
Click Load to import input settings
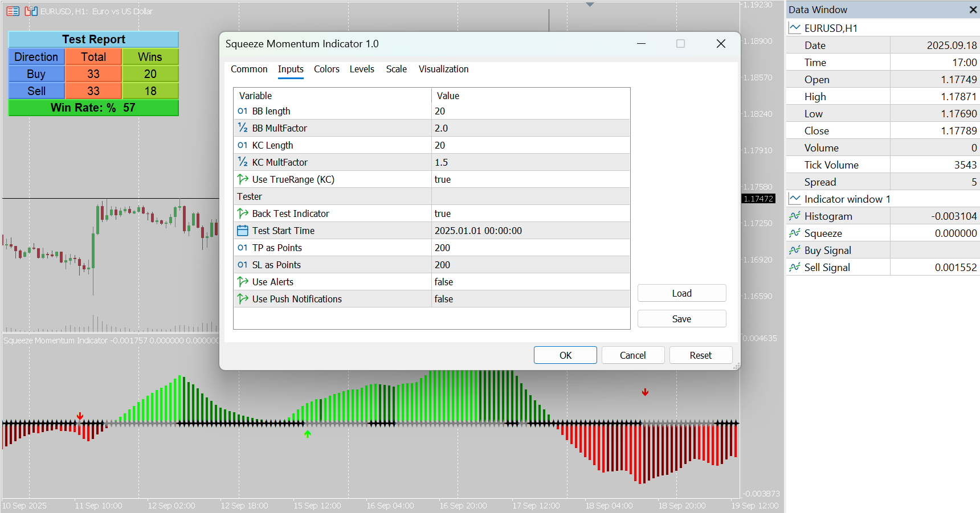(682, 293)
